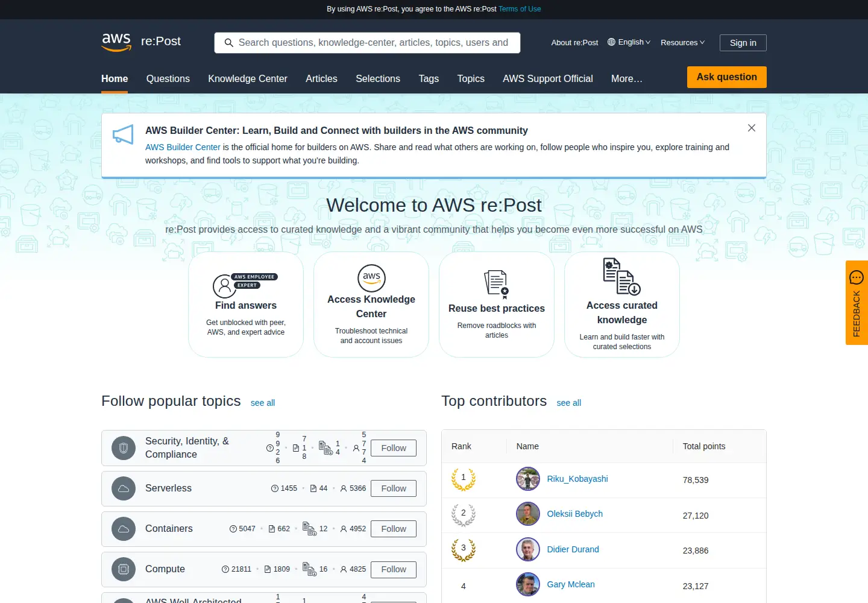Click the Compute chip icon

click(x=124, y=569)
